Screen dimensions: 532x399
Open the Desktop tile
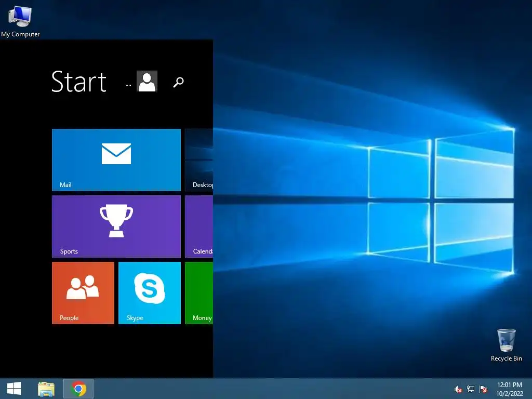199,160
